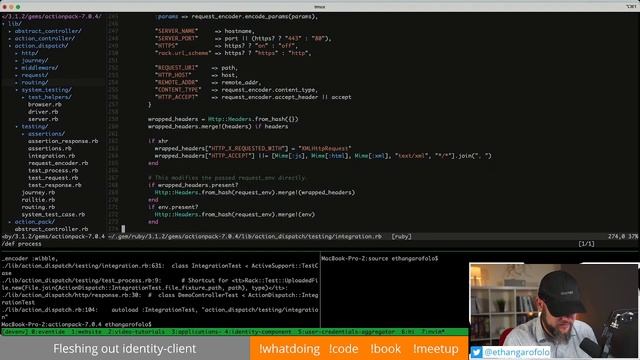Click the bottom-left terminal actionpack-7.0.4 prompt
This screenshot has height=360, width=640.
tap(76, 324)
